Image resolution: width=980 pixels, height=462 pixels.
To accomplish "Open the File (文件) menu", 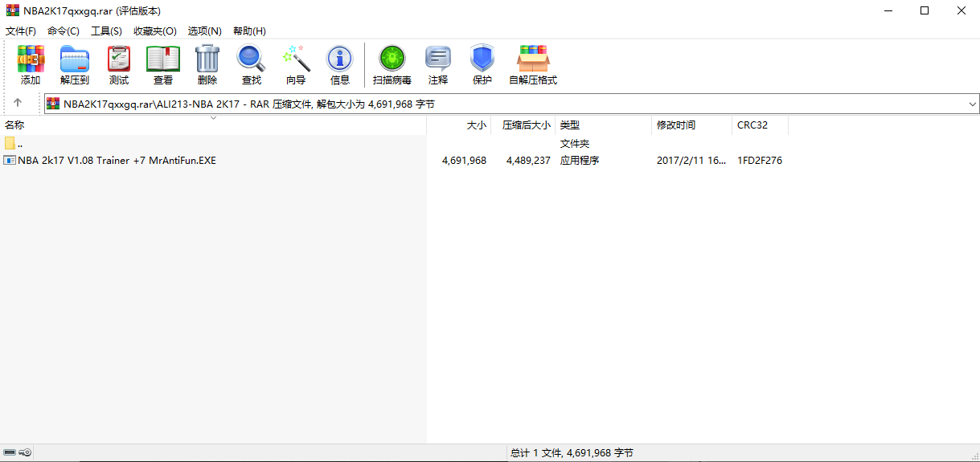I will click(21, 31).
